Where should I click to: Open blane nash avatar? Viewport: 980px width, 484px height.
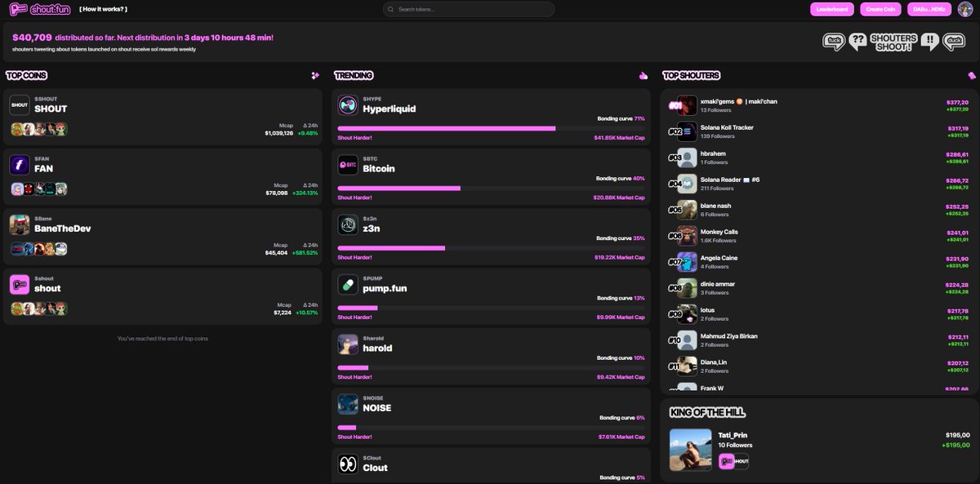pyautogui.click(x=687, y=210)
